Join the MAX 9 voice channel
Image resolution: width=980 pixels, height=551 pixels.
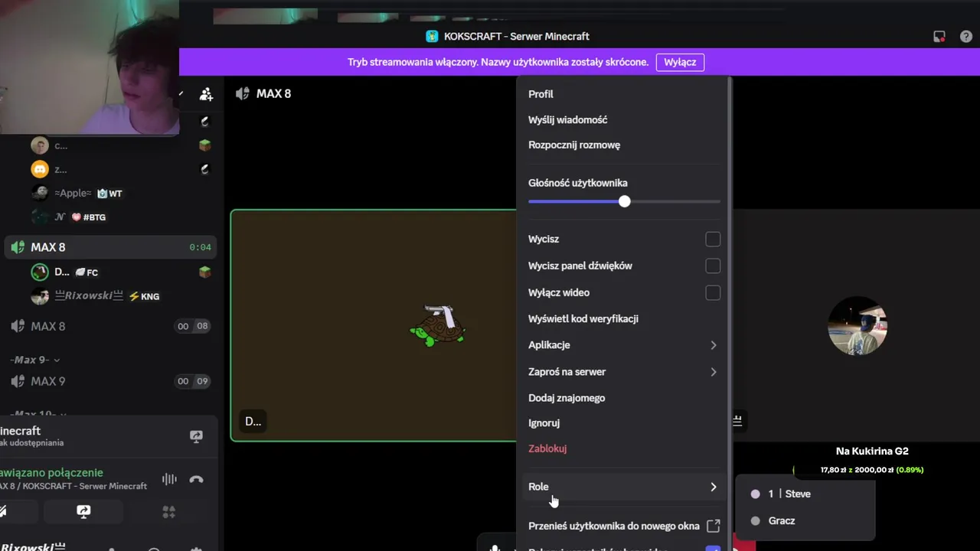110,381
